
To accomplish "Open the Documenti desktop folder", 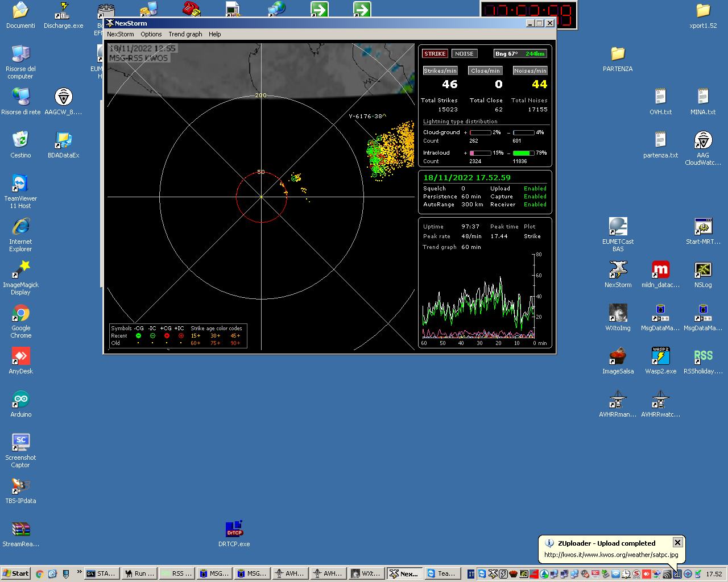I will [20, 15].
